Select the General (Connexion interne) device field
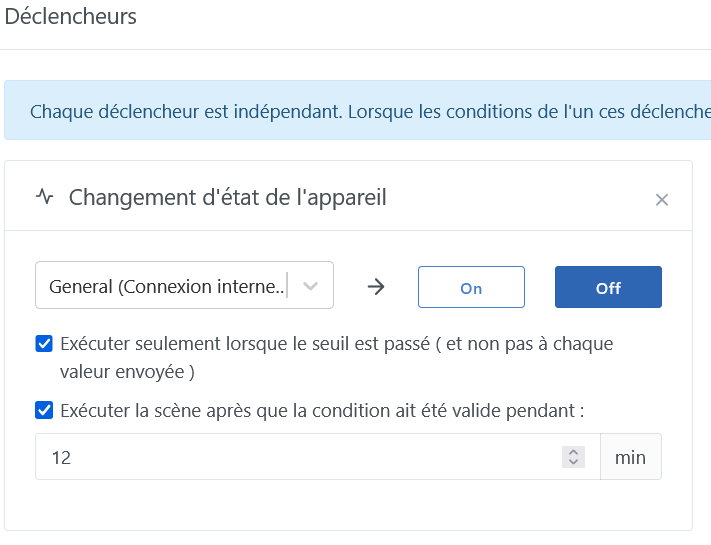The height and width of the screenshot is (545, 711). coord(167,287)
